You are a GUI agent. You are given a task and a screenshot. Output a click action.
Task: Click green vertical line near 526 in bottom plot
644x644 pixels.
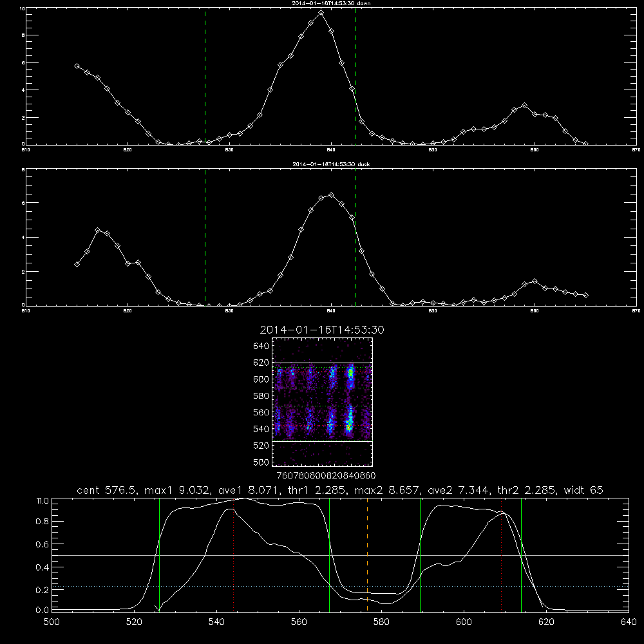[x=159, y=554]
